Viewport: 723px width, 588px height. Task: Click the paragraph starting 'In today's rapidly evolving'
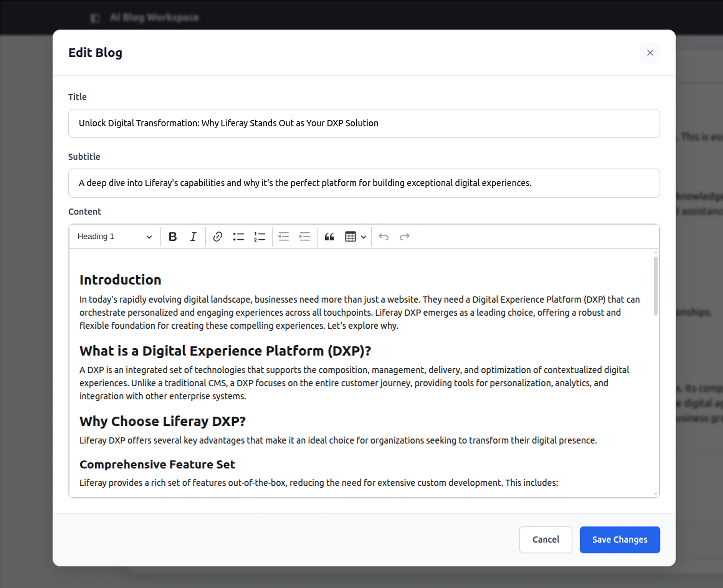click(x=360, y=313)
